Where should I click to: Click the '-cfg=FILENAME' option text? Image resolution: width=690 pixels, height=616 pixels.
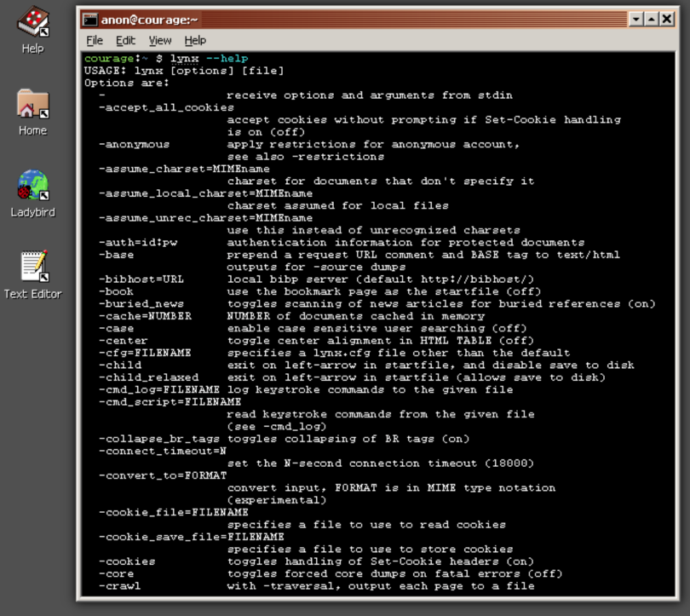pyautogui.click(x=145, y=353)
